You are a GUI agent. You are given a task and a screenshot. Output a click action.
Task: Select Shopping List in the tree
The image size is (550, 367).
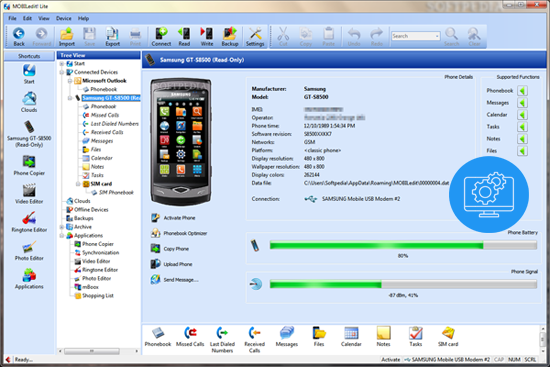tap(98, 296)
